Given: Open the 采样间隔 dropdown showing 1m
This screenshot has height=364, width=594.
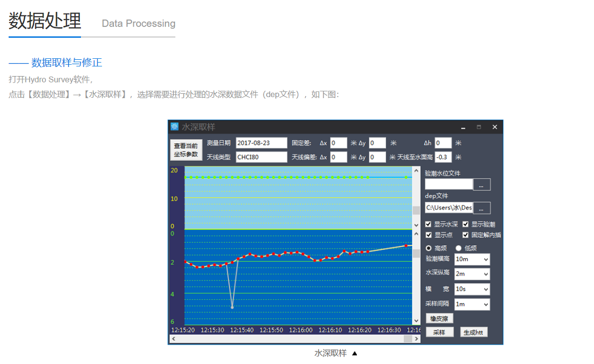Looking at the screenshot, I should click(x=471, y=304).
